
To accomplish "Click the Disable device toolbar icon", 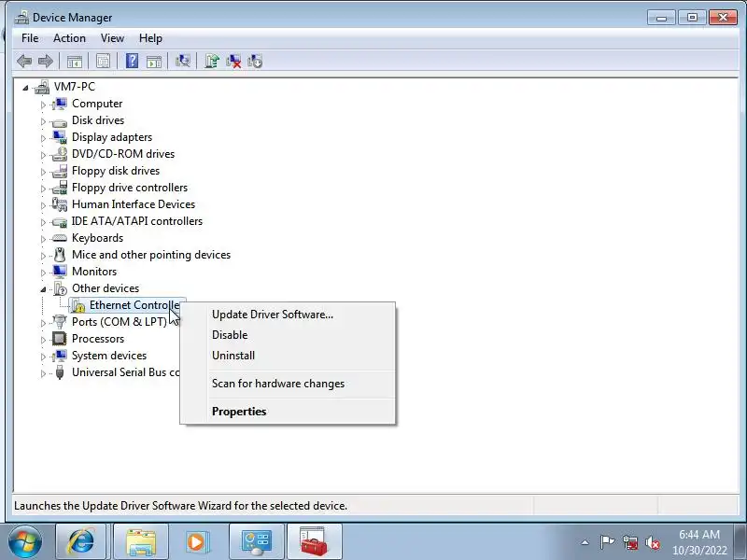I will click(255, 61).
